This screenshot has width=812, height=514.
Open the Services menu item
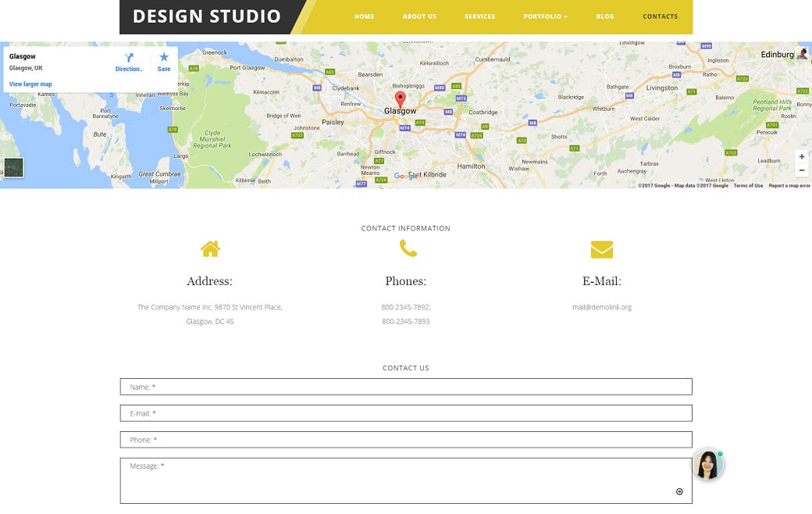(479, 16)
